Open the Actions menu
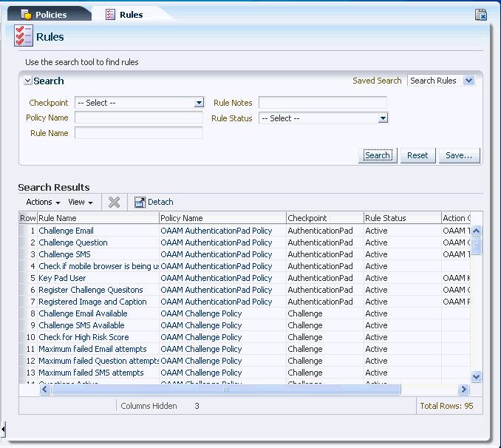Image resolution: width=501 pixels, height=448 pixels. (43, 202)
